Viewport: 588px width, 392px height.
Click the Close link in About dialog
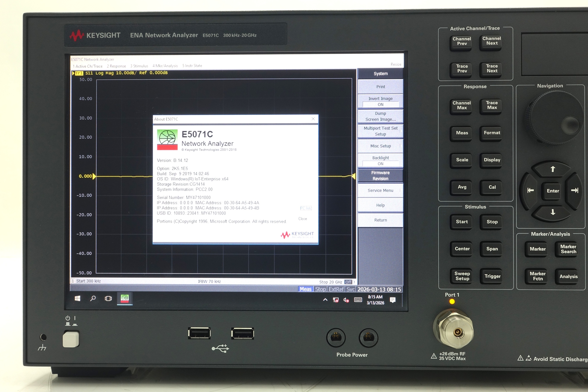303,219
